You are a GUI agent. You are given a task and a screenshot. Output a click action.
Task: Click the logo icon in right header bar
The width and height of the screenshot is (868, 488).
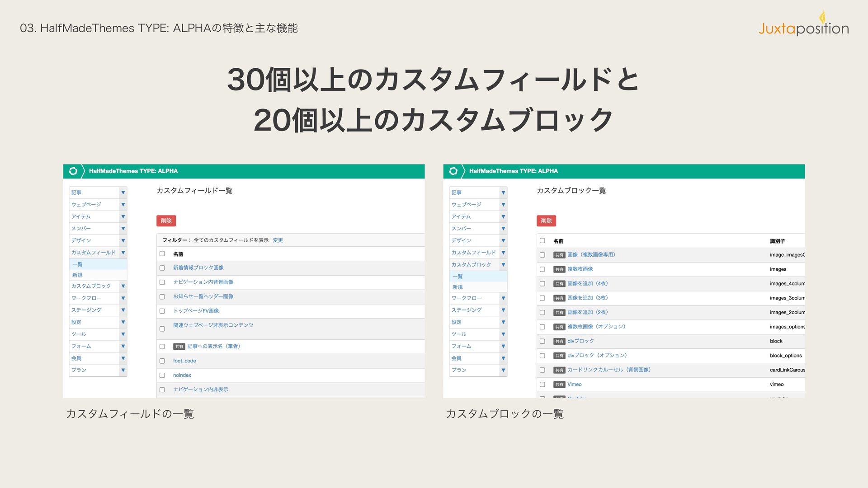point(453,171)
